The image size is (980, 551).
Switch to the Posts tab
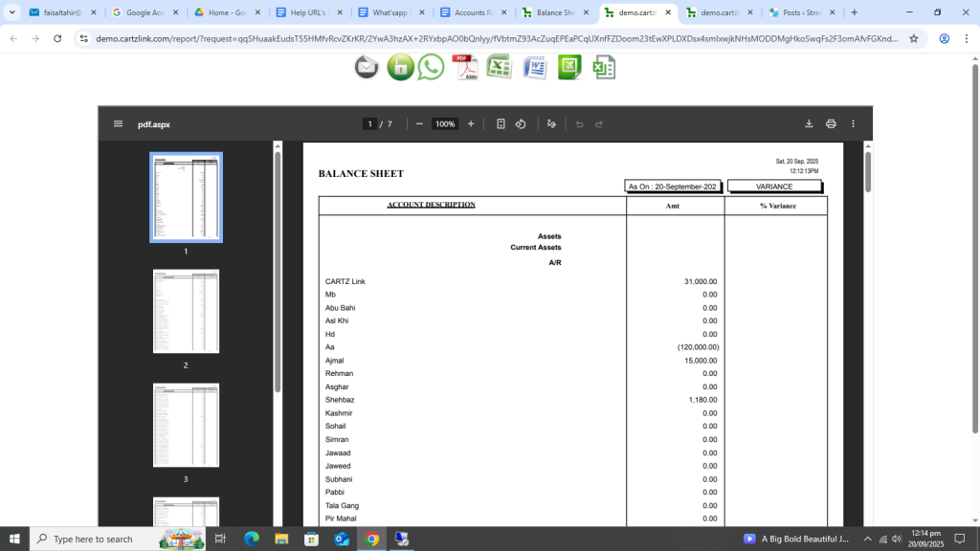(801, 12)
